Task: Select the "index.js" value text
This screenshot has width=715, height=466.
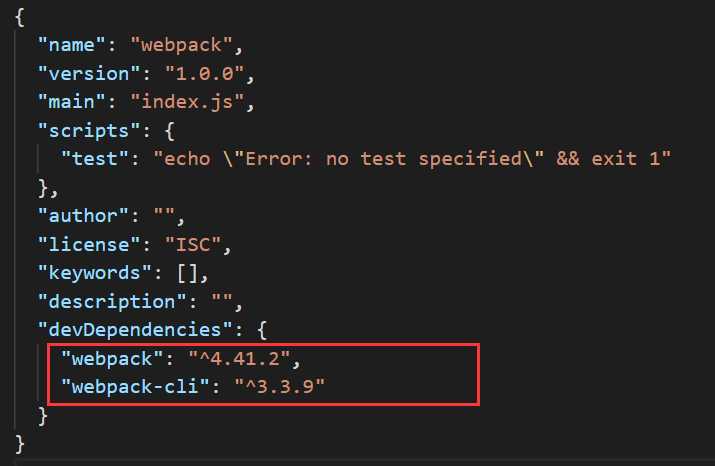Action: click(x=187, y=102)
